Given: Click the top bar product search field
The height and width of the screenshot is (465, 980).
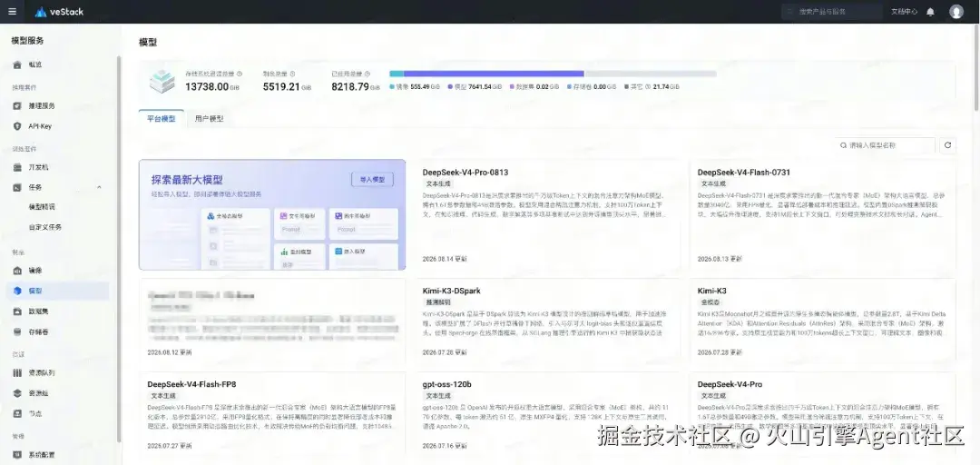Looking at the screenshot, I should click(x=832, y=12).
